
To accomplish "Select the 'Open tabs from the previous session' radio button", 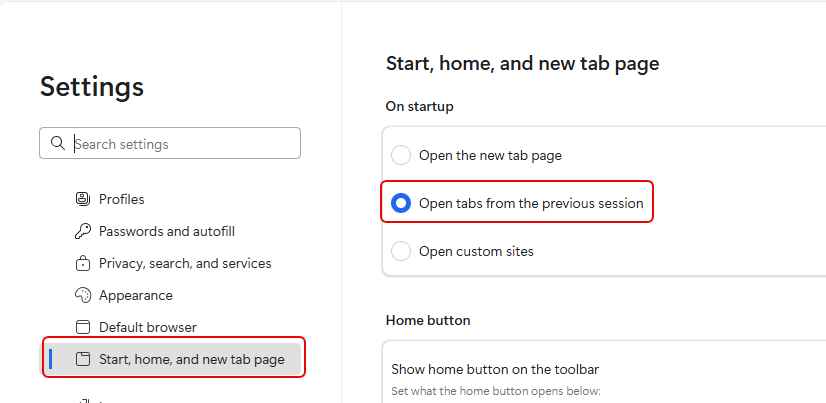I will coord(401,203).
